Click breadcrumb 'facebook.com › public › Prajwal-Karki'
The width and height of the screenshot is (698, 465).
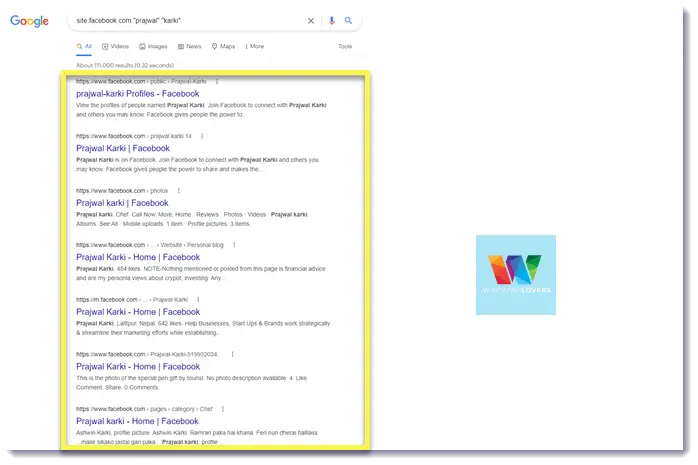point(141,81)
